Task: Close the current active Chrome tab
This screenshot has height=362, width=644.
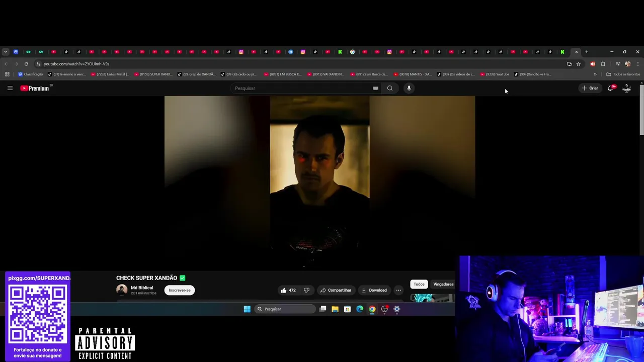Action: pyautogui.click(x=577, y=52)
